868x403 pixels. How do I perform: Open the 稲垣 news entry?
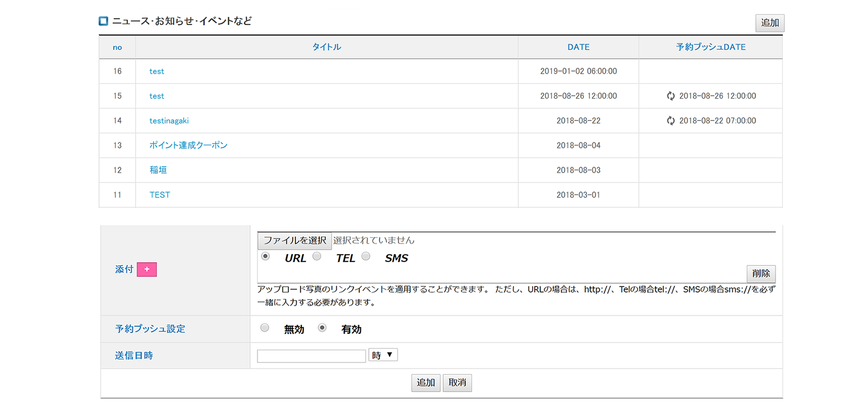click(x=157, y=170)
